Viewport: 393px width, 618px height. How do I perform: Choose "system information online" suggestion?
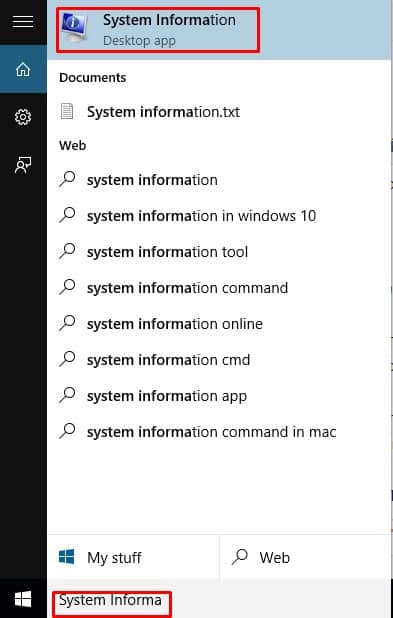[x=219, y=324]
